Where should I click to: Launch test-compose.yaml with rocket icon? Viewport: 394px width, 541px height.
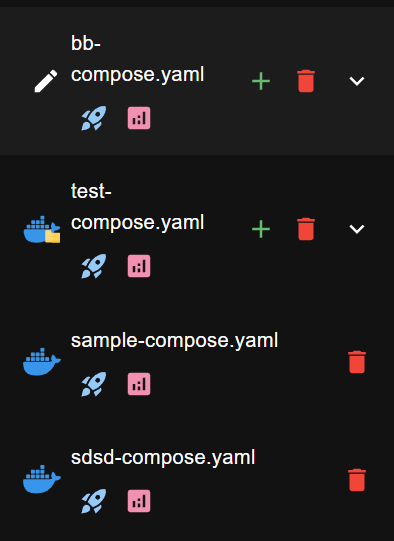(93, 266)
